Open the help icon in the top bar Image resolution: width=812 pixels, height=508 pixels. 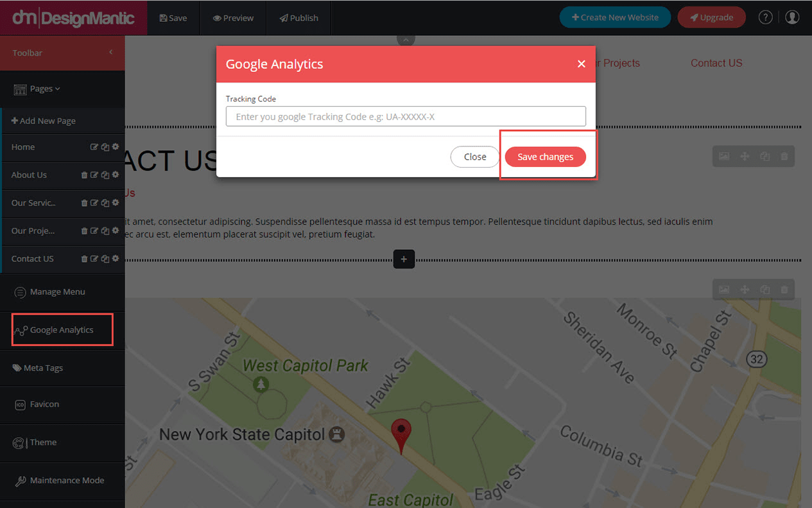point(765,17)
